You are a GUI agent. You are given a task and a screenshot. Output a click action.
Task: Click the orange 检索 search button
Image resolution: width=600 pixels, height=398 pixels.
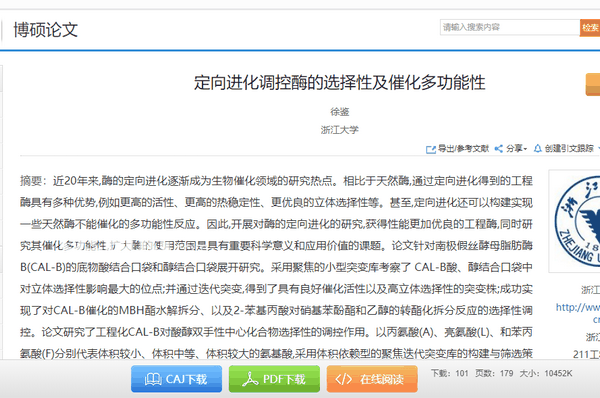590,28
